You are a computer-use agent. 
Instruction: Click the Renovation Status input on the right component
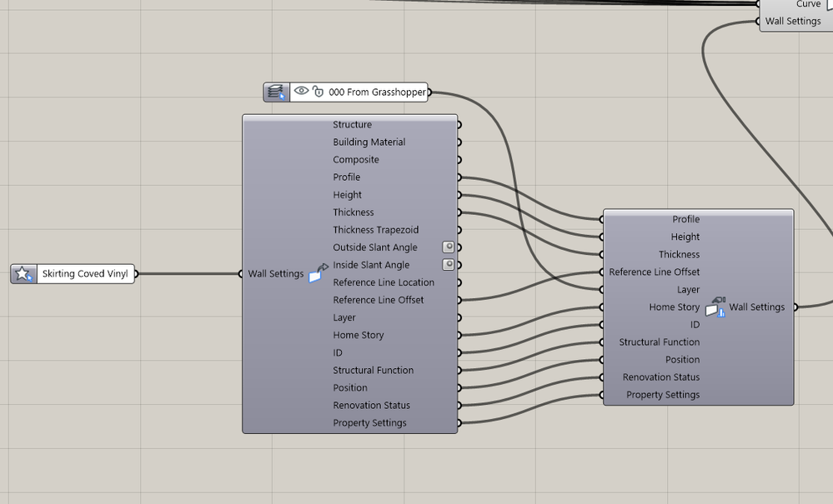coord(602,377)
